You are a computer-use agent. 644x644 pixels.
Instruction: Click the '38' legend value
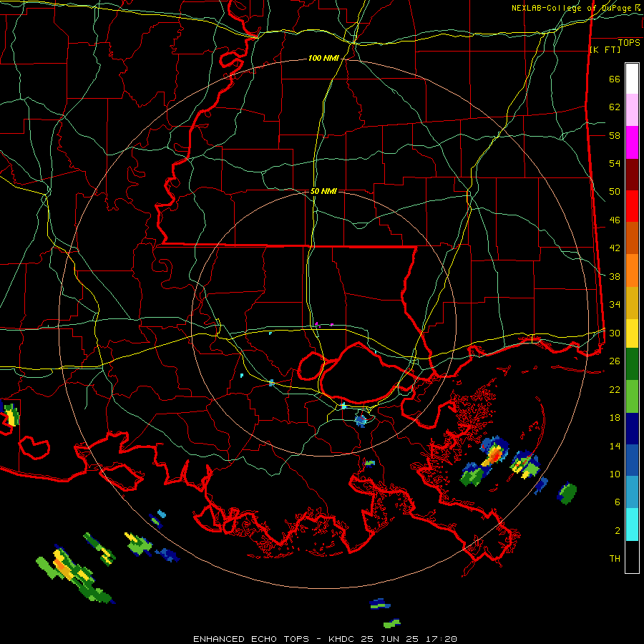(x=615, y=276)
